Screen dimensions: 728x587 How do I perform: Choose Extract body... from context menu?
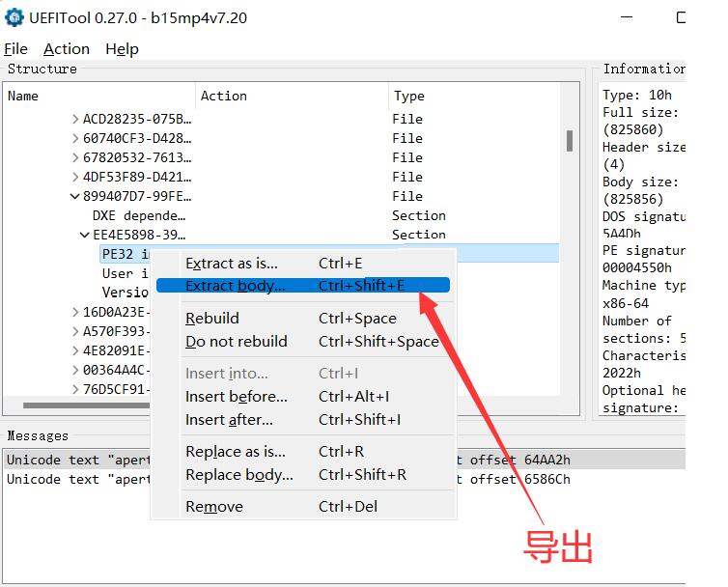[x=303, y=285]
